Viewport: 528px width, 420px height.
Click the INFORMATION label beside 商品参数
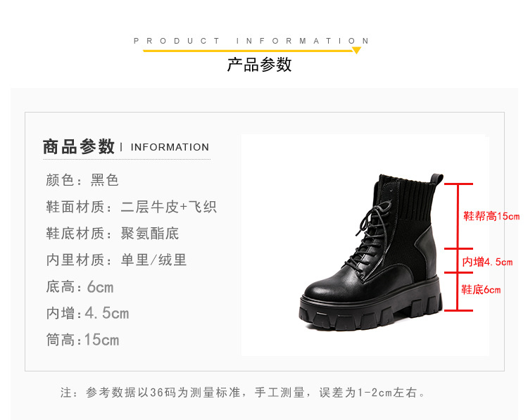(x=170, y=147)
